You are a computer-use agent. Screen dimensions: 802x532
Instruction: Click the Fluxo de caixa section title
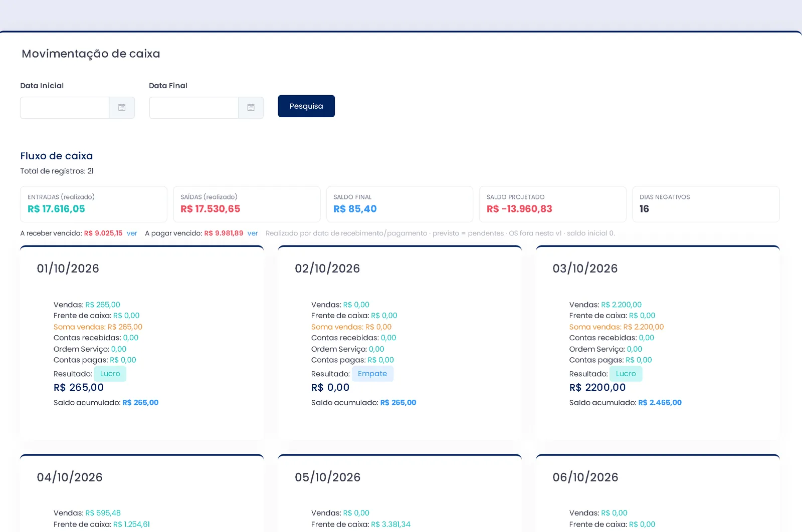57,156
